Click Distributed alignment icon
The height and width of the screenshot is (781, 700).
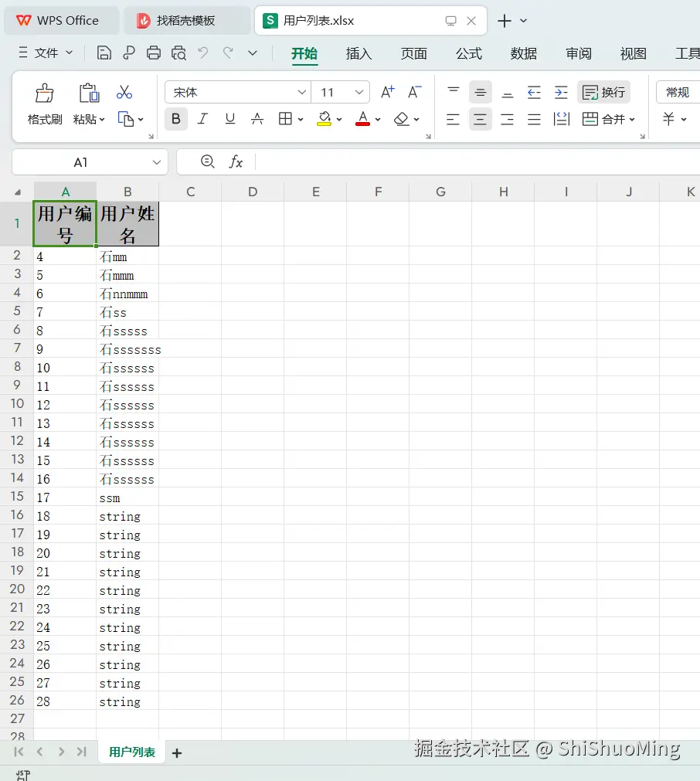562,119
